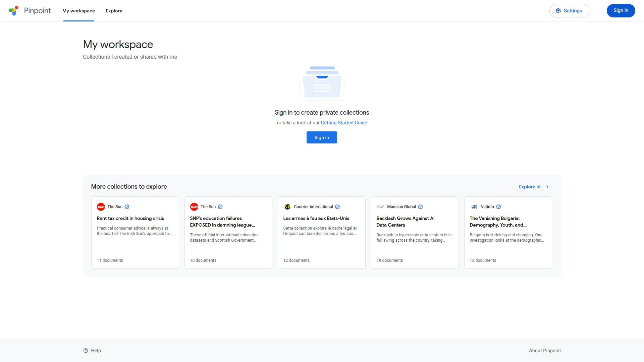The image size is (644, 362).
Task: Click the center Sign in button
Action: click(x=322, y=137)
